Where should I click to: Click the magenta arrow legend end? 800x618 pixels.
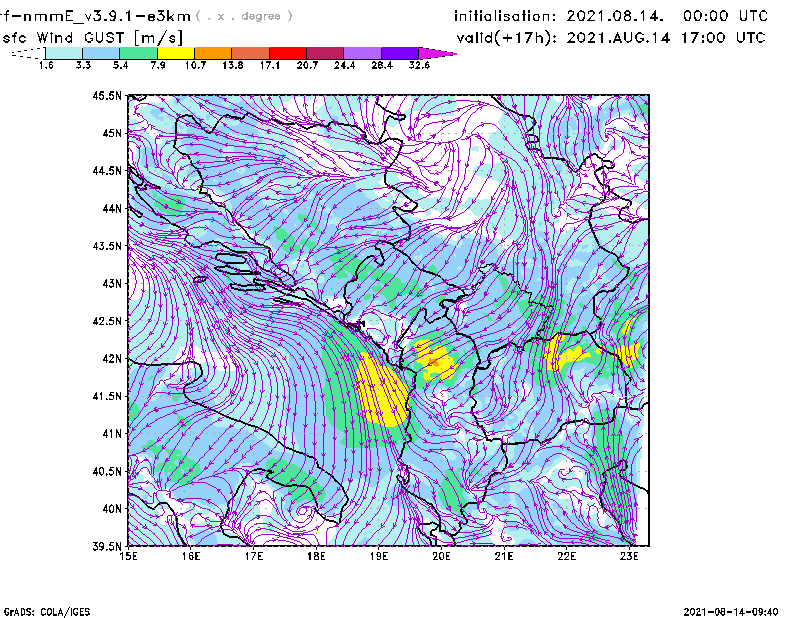click(437, 53)
